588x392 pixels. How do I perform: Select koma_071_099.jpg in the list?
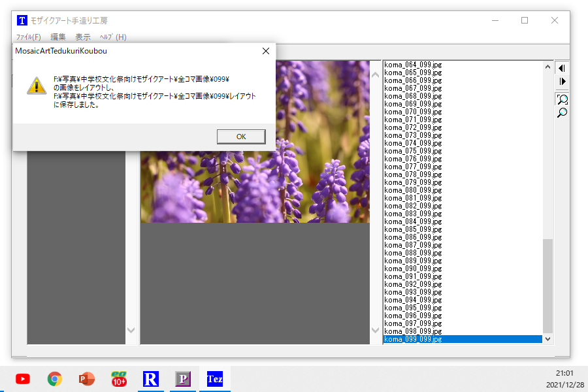tap(463, 120)
